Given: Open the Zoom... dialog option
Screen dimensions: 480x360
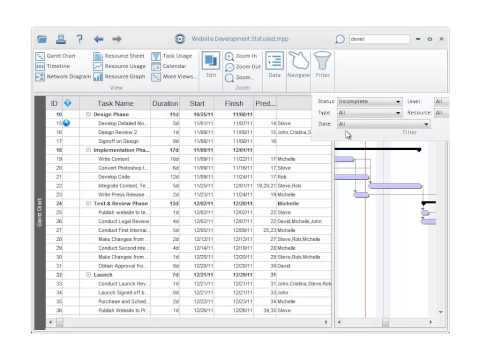Looking at the screenshot, I should pyautogui.click(x=238, y=77).
